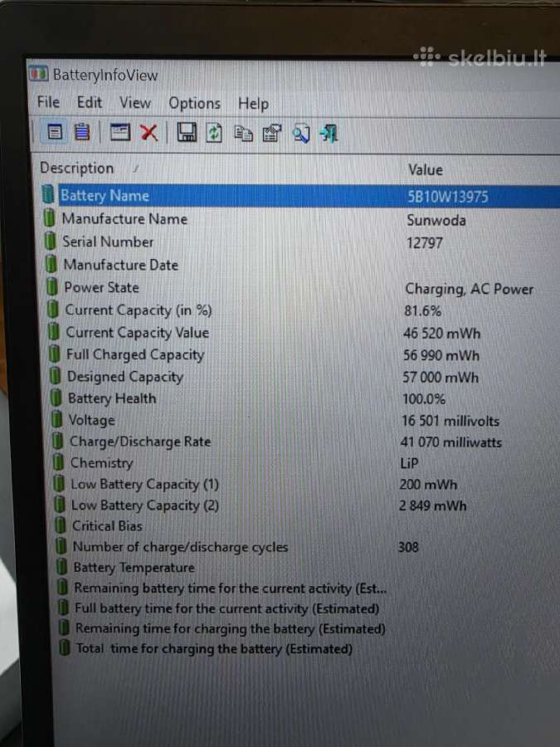Select the Battery Health row label
Viewport: 560px width, 747px height.
coord(112,398)
